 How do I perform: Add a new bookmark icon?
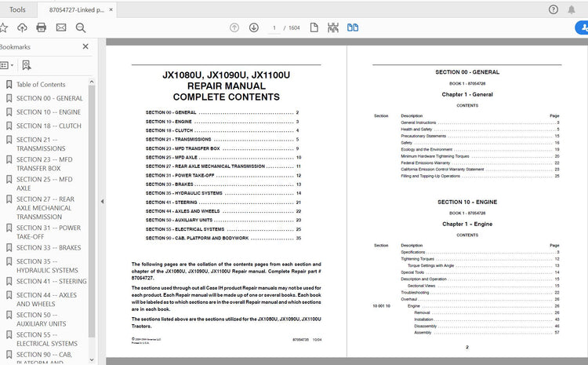[26, 65]
